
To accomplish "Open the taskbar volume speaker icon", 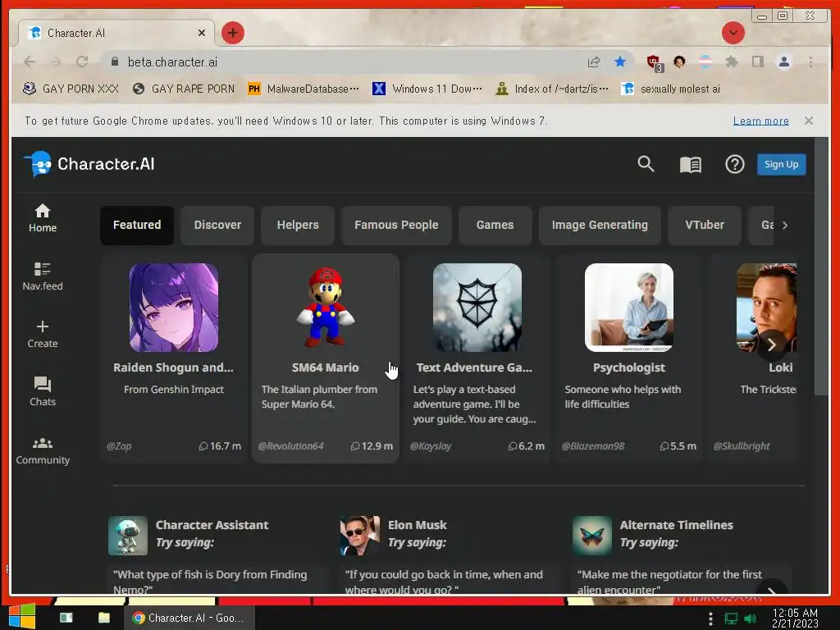I will click(x=750, y=619).
